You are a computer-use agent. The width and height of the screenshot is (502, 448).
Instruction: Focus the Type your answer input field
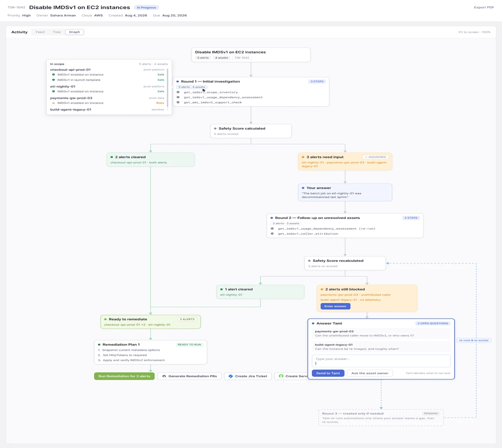[381, 361]
